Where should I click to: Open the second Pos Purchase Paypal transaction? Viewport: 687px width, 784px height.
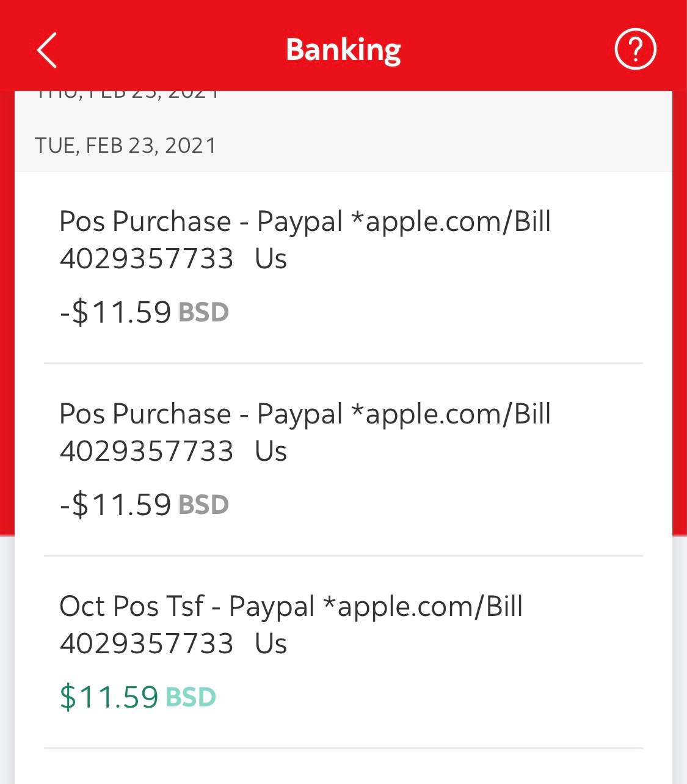(305, 414)
